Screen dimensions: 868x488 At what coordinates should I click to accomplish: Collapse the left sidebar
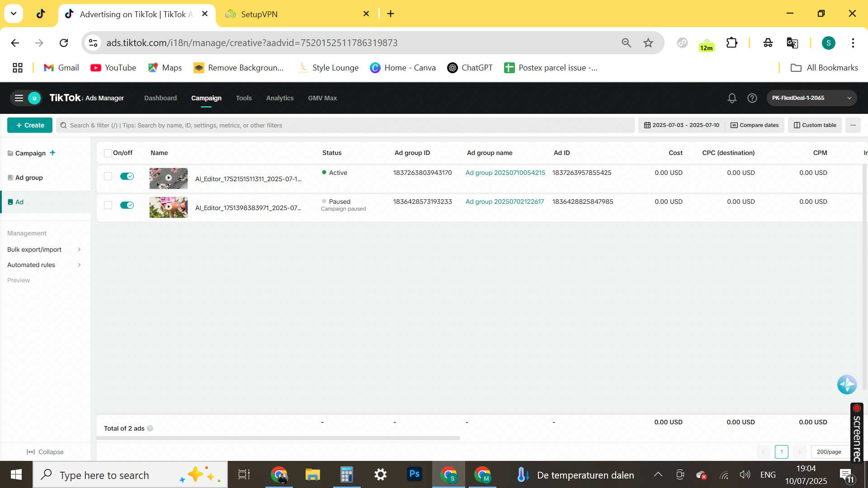(45, 452)
